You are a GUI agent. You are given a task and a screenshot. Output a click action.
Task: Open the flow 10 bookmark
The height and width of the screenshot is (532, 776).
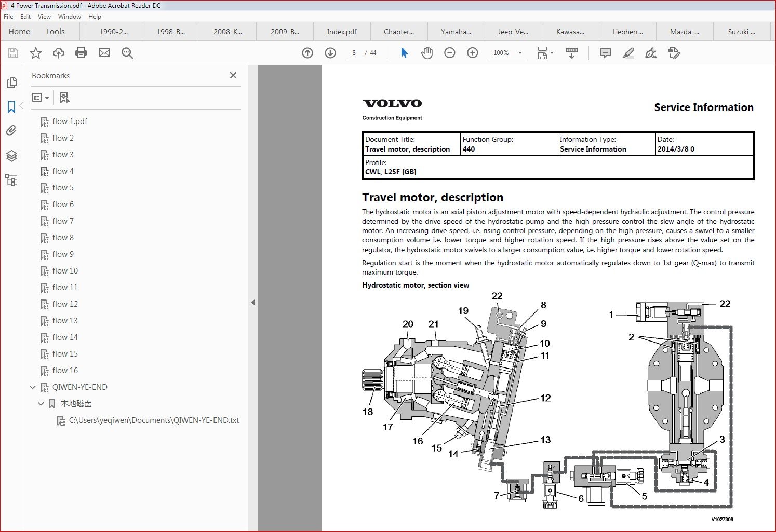65,271
